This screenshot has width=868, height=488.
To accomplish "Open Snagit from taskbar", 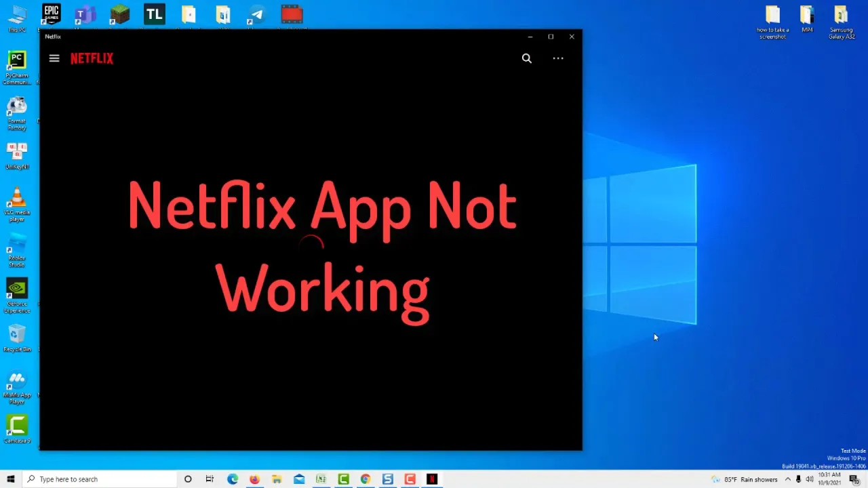I will tap(387, 479).
